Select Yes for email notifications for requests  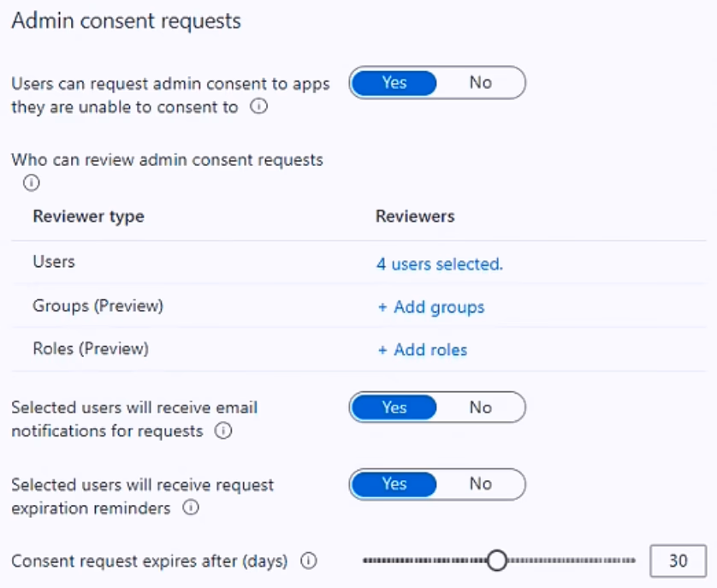(394, 407)
